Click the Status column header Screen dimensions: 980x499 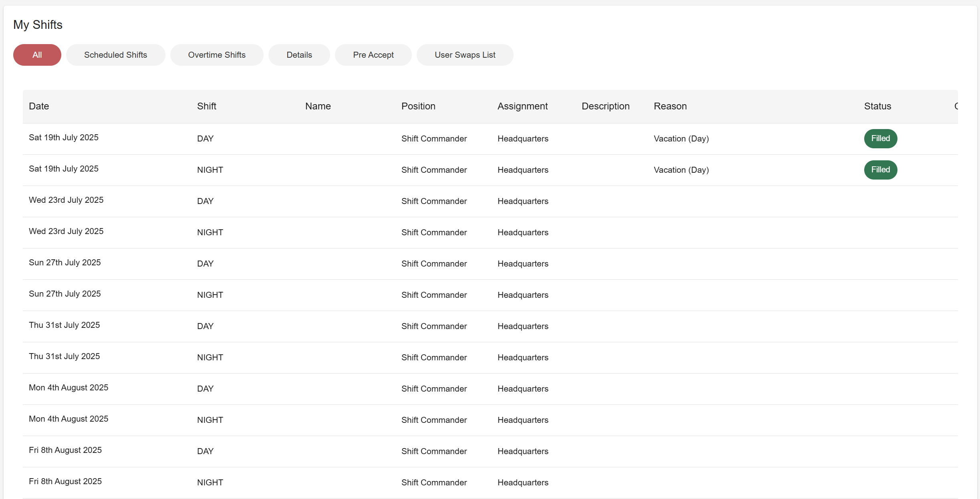[877, 106]
